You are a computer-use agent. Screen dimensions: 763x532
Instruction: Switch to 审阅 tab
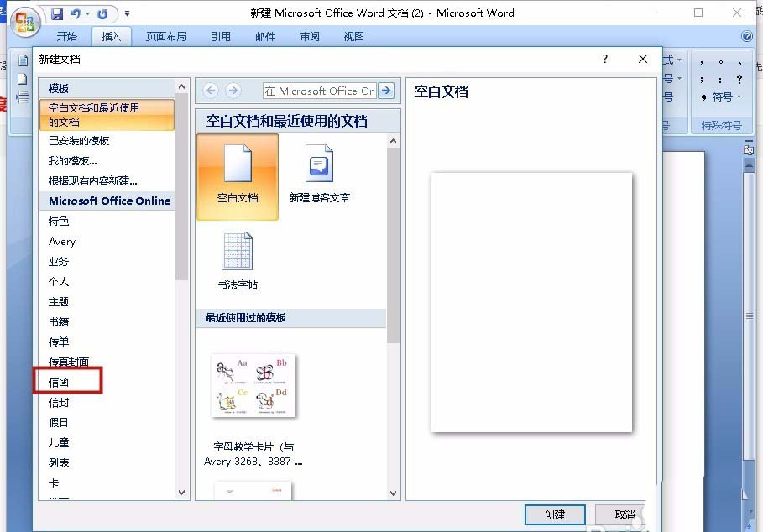[310, 36]
